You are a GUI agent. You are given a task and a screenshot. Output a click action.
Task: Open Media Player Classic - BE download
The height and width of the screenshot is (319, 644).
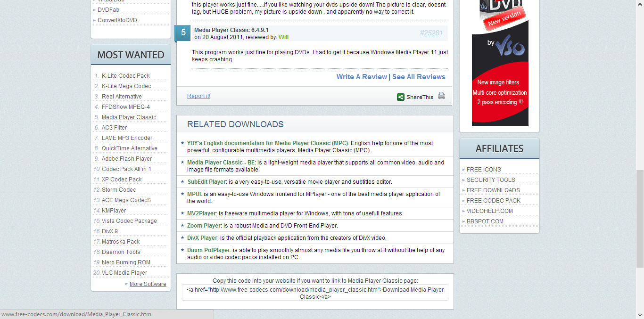pyautogui.click(x=221, y=163)
